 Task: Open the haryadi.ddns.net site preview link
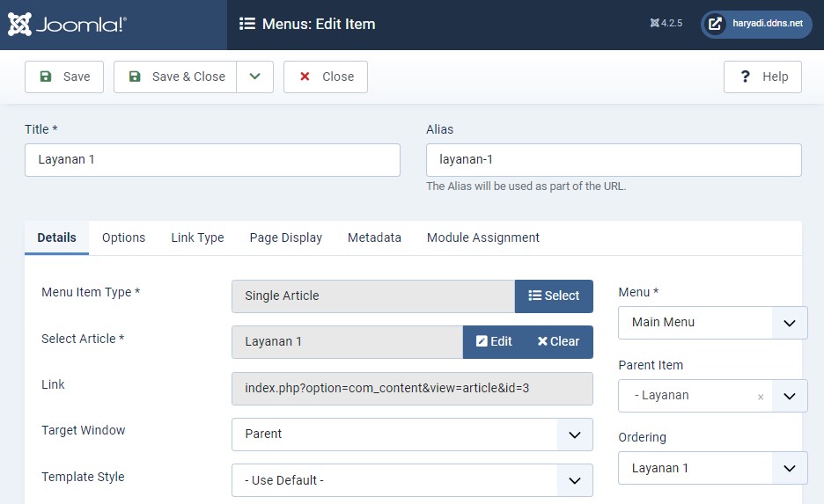tap(756, 24)
